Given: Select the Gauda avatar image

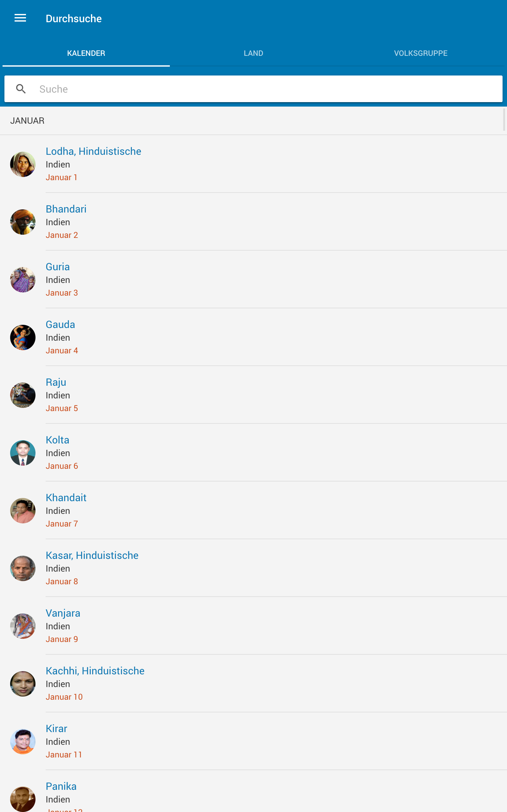Looking at the screenshot, I should click(x=23, y=337).
